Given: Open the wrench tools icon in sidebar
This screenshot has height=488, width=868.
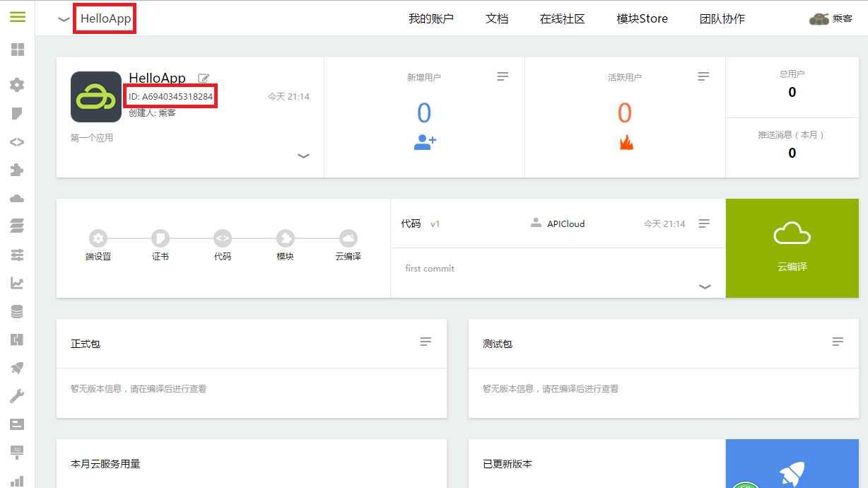Looking at the screenshot, I should pyautogui.click(x=17, y=396).
